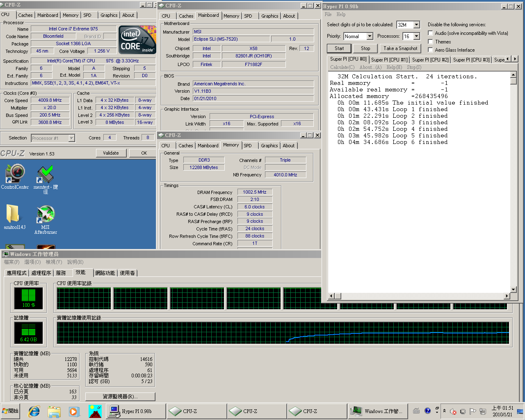Click the Stop button in Hyper PI
Screen dimensions: 525x420
click(x=365, y=48)
